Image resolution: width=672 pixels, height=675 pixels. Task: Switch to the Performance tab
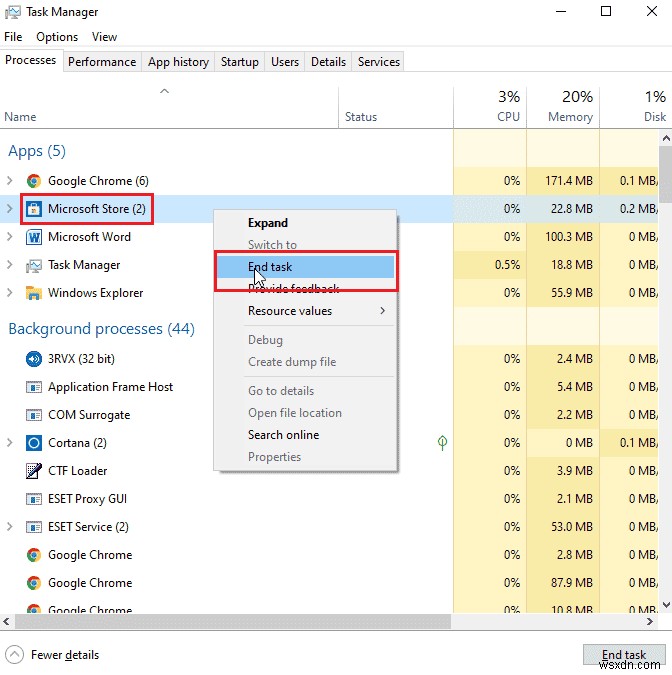102,62
